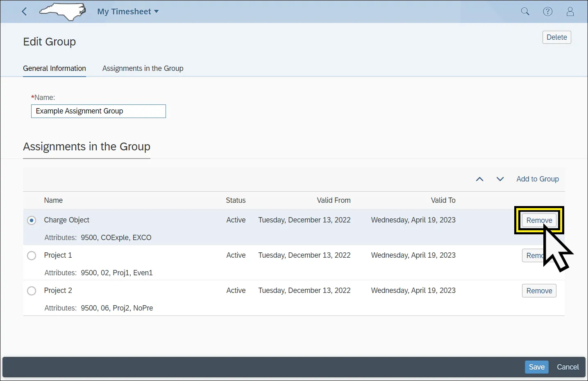Screen dimensions: 588x381
Task: Select the Project 2 radio button
Action: [x=32, y=291]
